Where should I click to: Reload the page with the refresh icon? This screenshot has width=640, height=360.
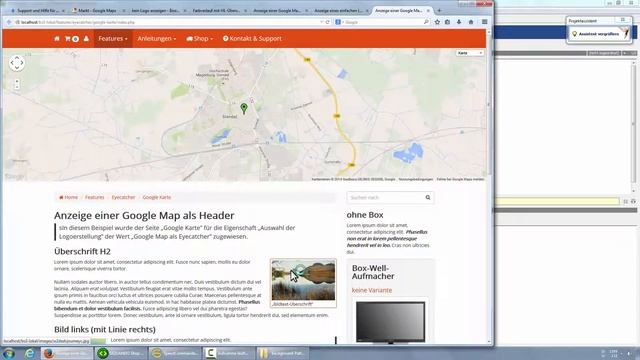click(x=327, y=22)
